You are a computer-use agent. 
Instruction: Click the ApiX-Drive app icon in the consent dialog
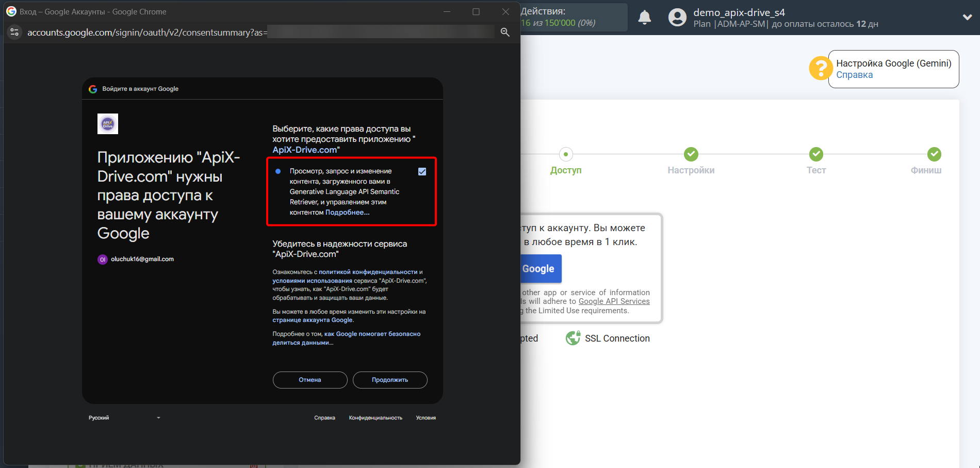point(107,124)
